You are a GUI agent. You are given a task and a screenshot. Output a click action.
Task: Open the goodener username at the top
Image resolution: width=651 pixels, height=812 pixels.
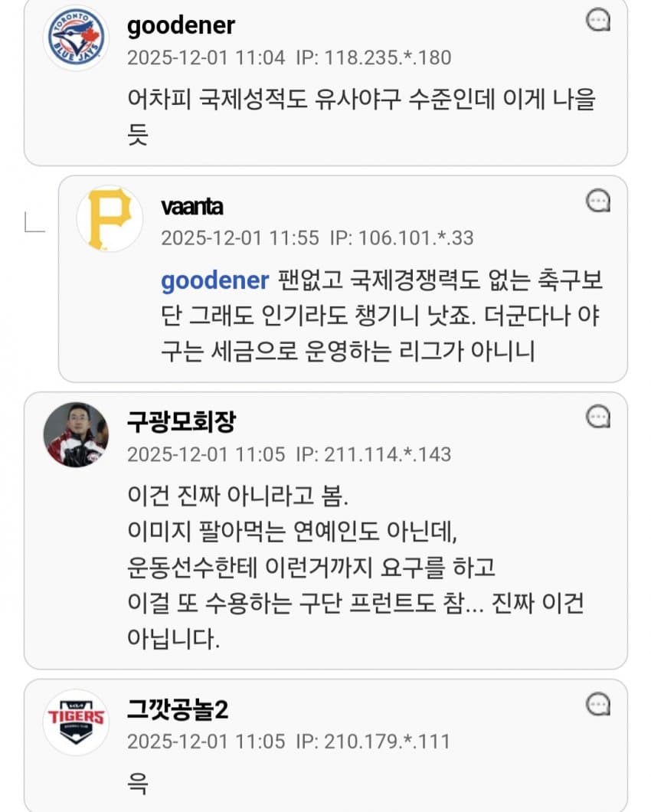click(181, 25)
